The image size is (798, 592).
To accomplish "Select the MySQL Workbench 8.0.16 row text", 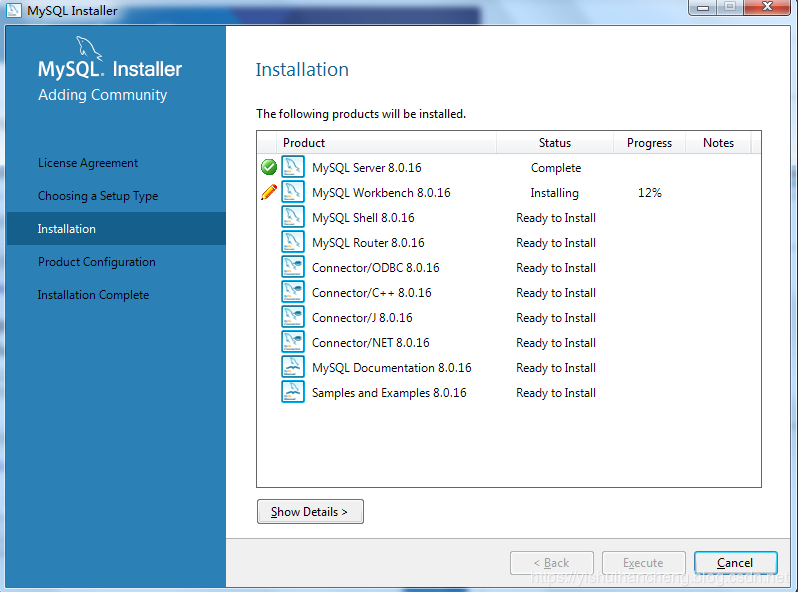I will [381, 192].
